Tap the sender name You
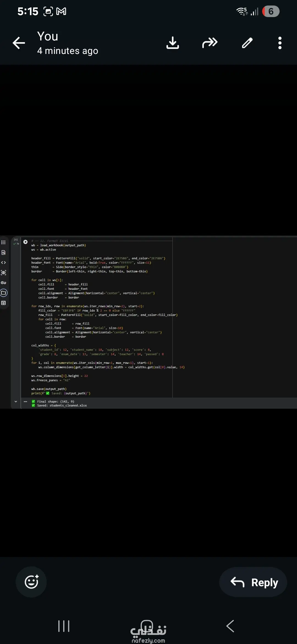The width and height of the screenshot is (297, 644). coord(48,36)
